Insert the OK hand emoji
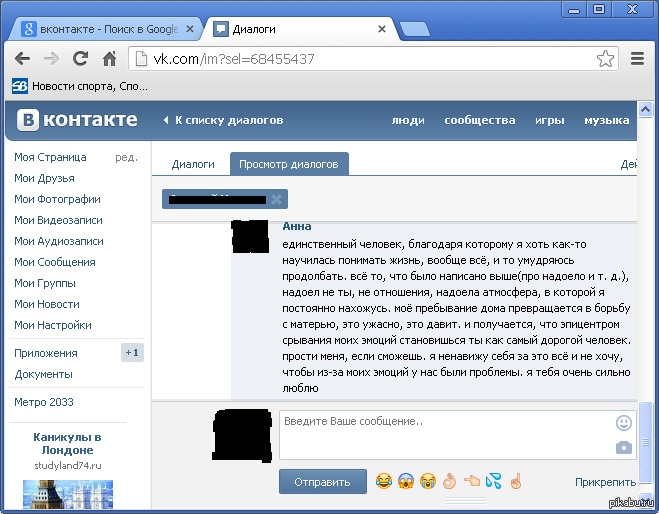This screenshot has height=514, width=659. [449, 482]
